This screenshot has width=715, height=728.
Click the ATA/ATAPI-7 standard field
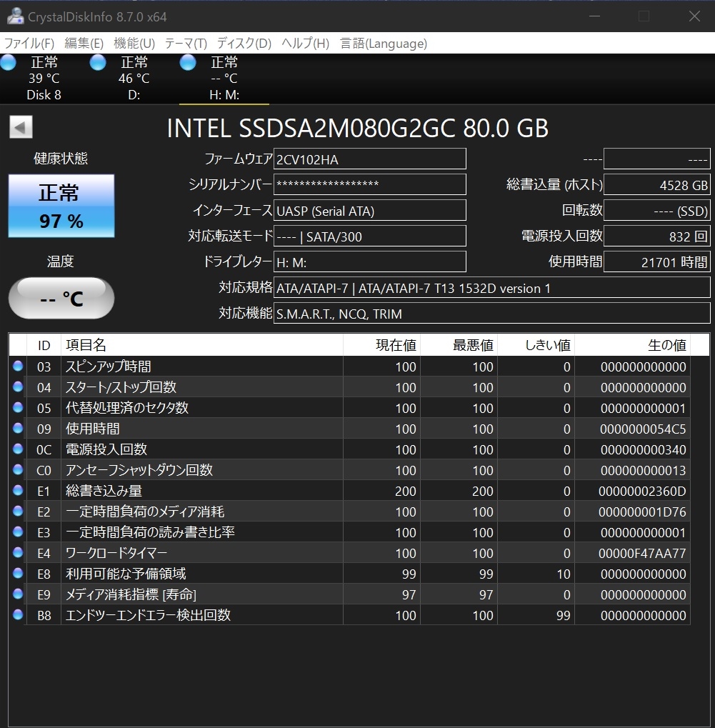coord(492,288)
